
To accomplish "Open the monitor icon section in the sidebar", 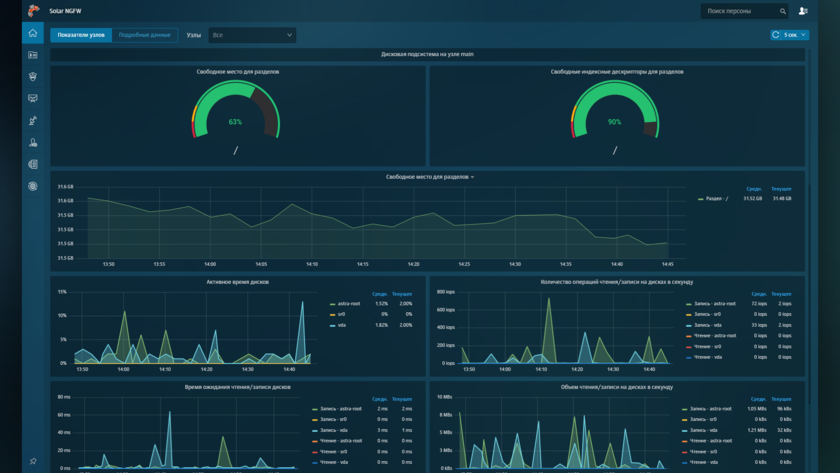I will pos(33,98).
